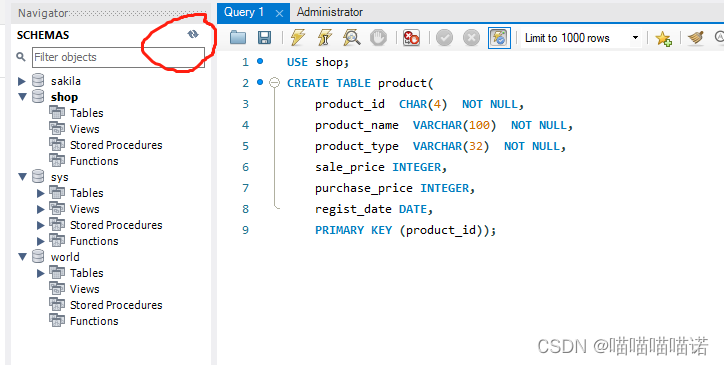The height and width of the screenshot is (365, 724).
Task: Click the sale_price INTEGER line
Action: (x=381, y=167)
